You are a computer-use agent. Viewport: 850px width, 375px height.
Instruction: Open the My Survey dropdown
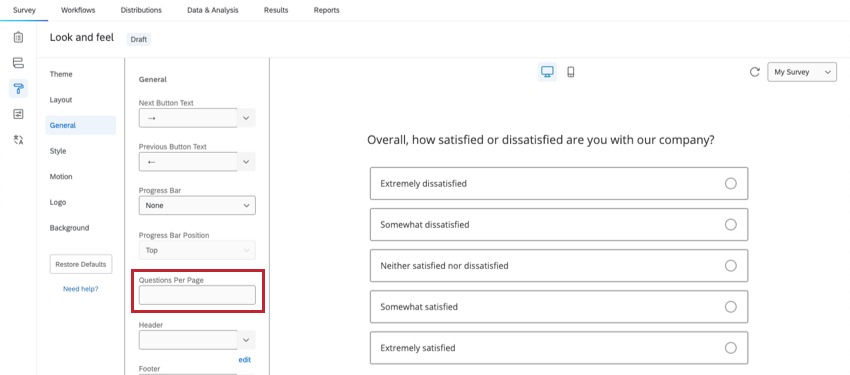[x=802, y=72]
